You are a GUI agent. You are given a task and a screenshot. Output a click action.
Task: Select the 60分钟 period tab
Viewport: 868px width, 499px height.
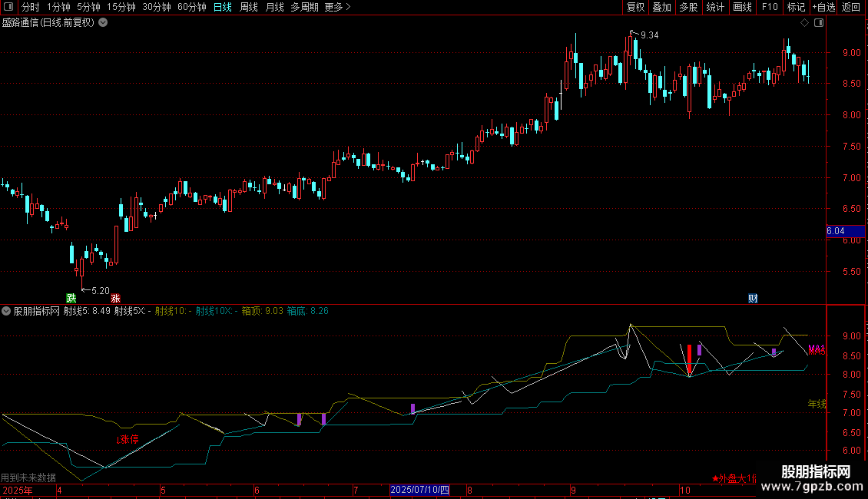point(192,8)
